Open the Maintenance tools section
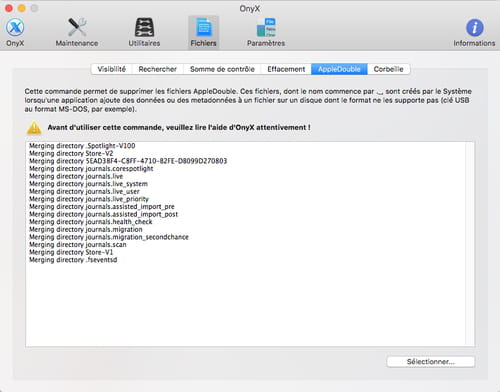 coord(77,32)
